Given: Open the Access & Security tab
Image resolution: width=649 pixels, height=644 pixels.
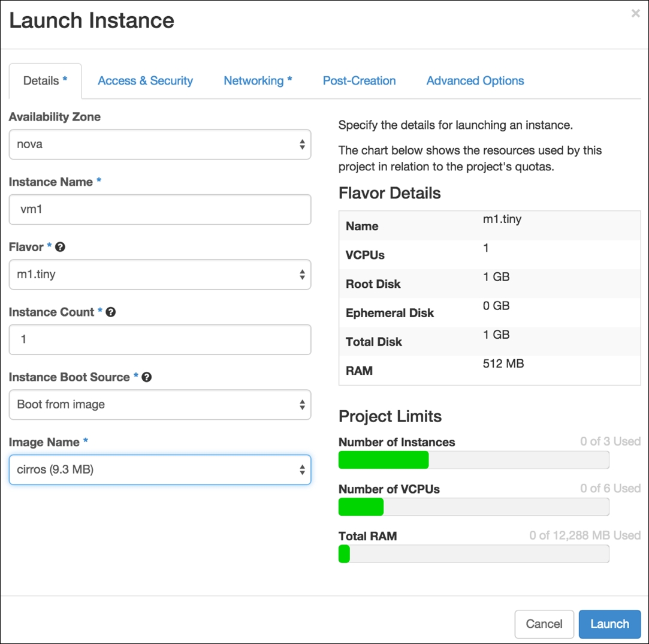Looking at the screenshot, I should pyautogui.click(x=145, y=81).
